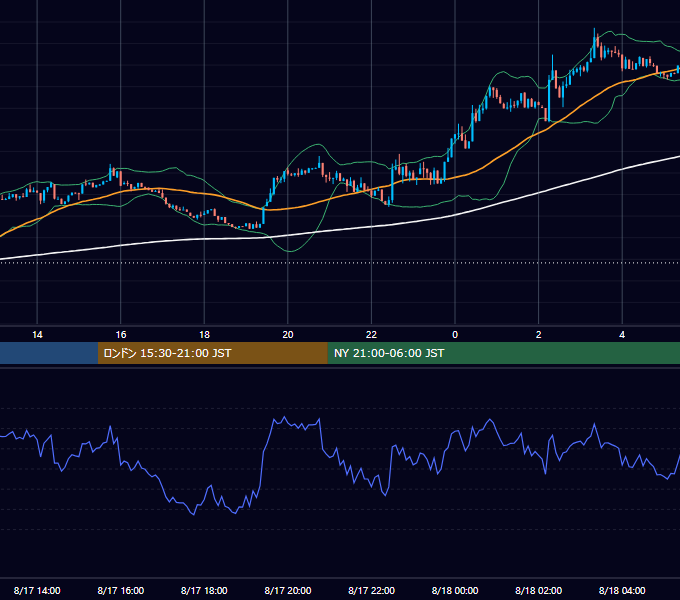Image resolution: width=680 pixels, height=600 pixels.
Task: Select the 22 hour axis label
Action: coord(371,335)
